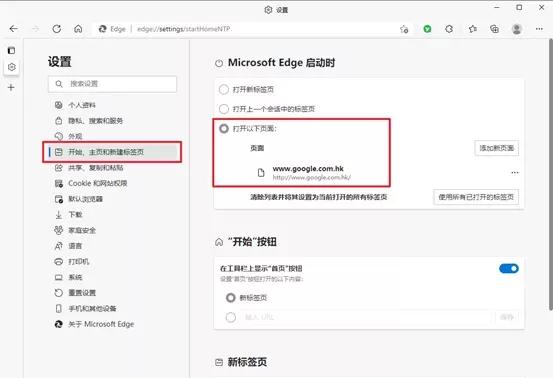
Task: Click the settings page vertical scrollbar
Action: click(551, 175)
